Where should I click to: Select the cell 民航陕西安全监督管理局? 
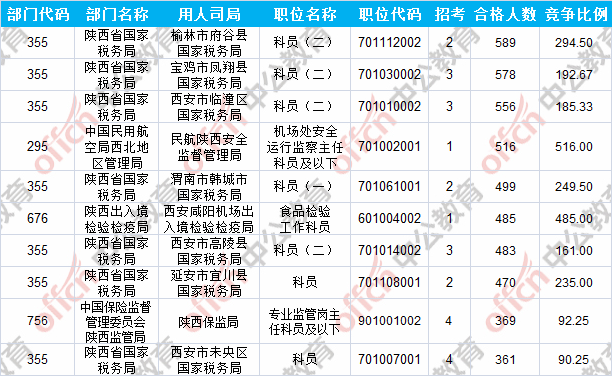(x=209, y=147)
